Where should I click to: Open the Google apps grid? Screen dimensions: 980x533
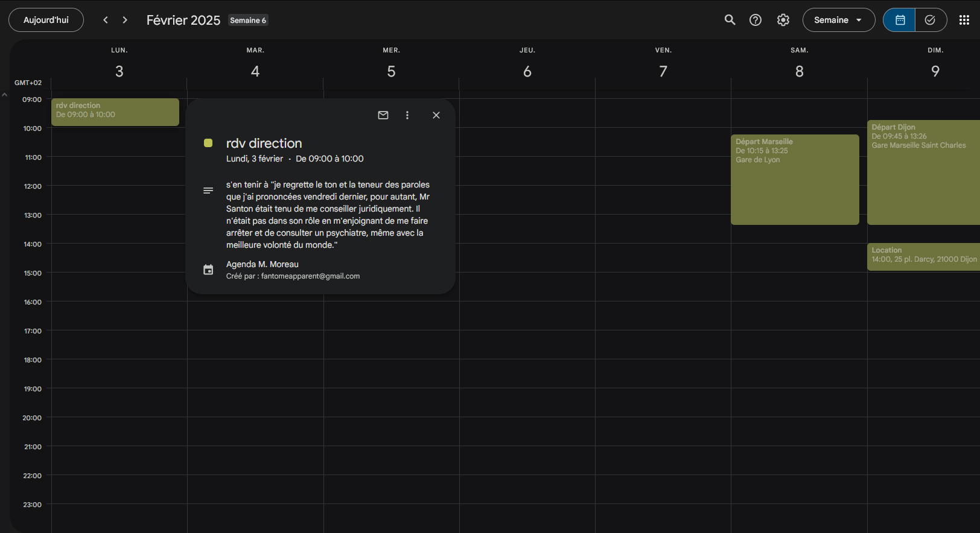964,20
